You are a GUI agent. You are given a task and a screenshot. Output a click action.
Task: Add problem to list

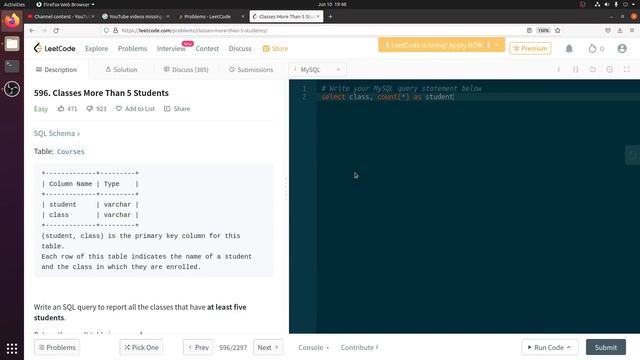[135, 109]
